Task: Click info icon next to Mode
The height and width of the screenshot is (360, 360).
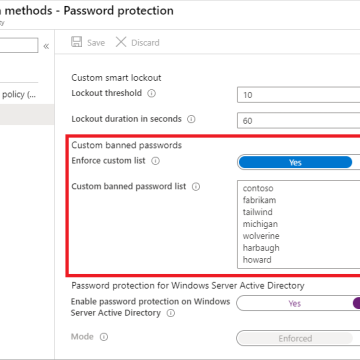Action: pos(104,337)
